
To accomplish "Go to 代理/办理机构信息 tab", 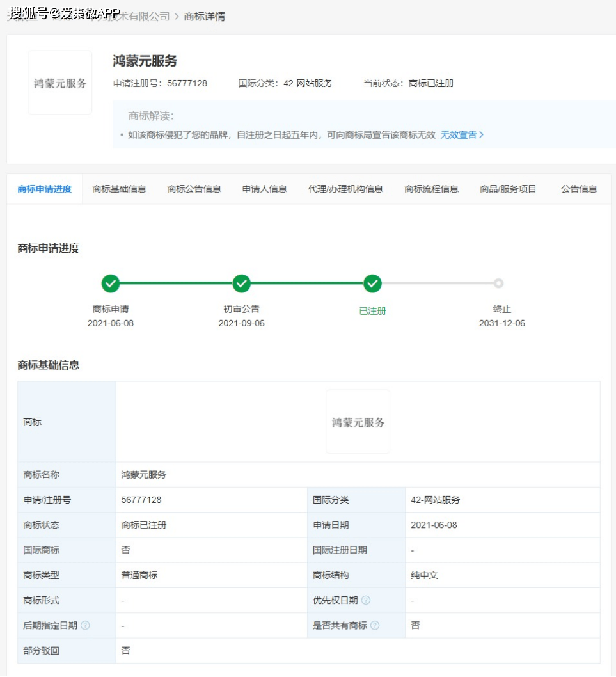I will pos(345,189).
